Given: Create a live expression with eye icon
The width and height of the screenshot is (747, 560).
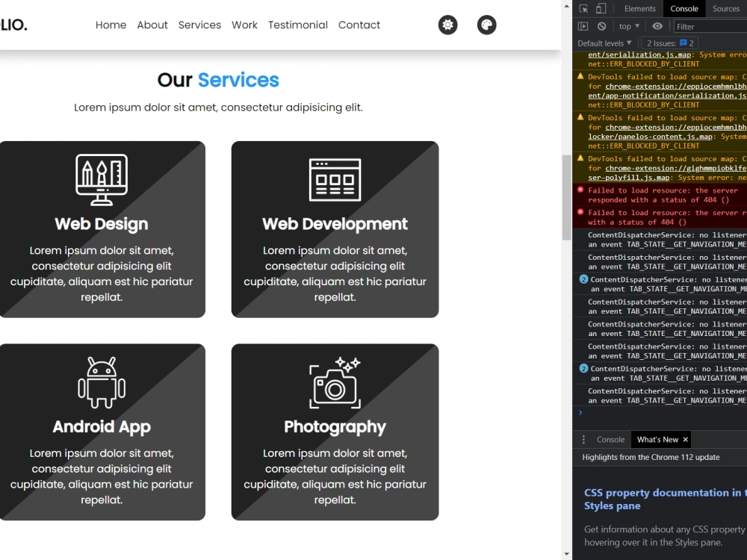Looking at the screenshot, I should click(x=657, y=26).
